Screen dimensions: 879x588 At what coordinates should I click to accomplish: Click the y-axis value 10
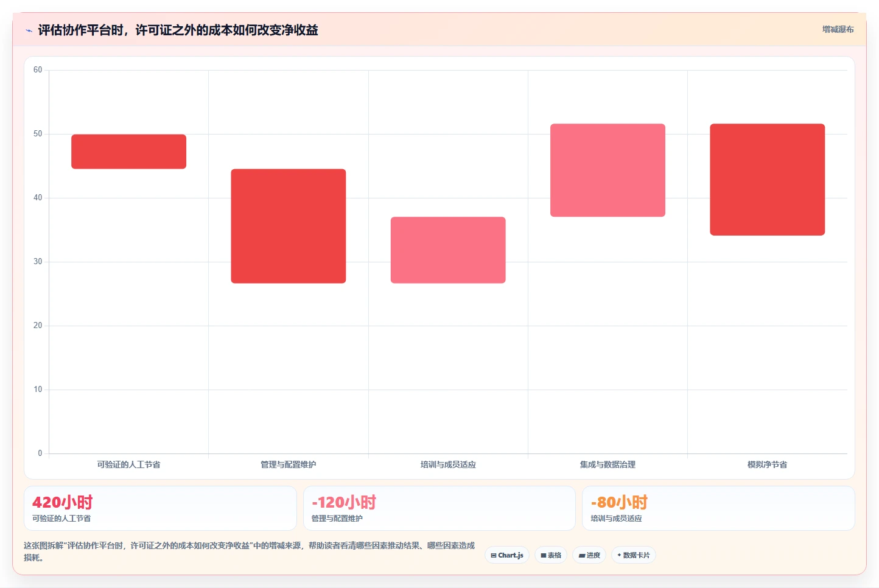[38, 390]
